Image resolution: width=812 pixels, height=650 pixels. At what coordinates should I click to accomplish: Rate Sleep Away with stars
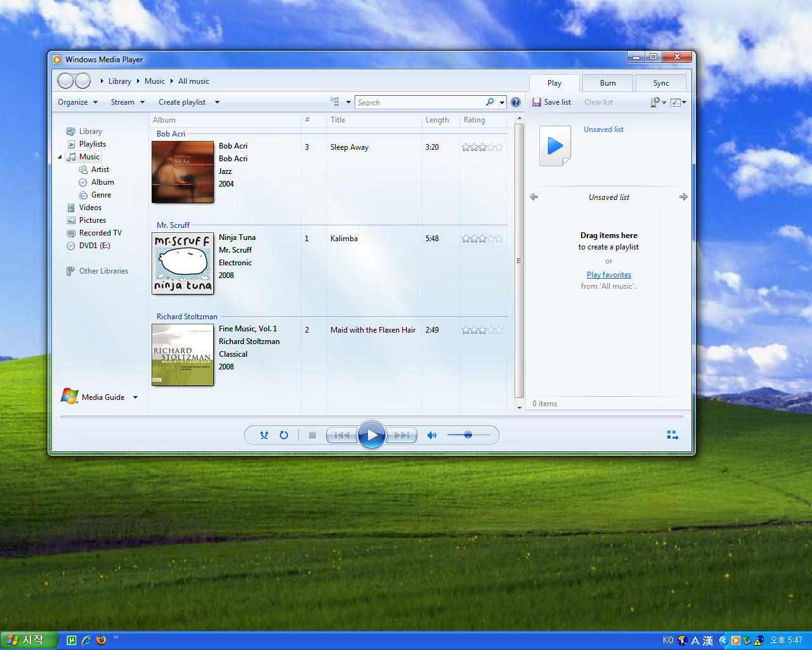[482, 147]
